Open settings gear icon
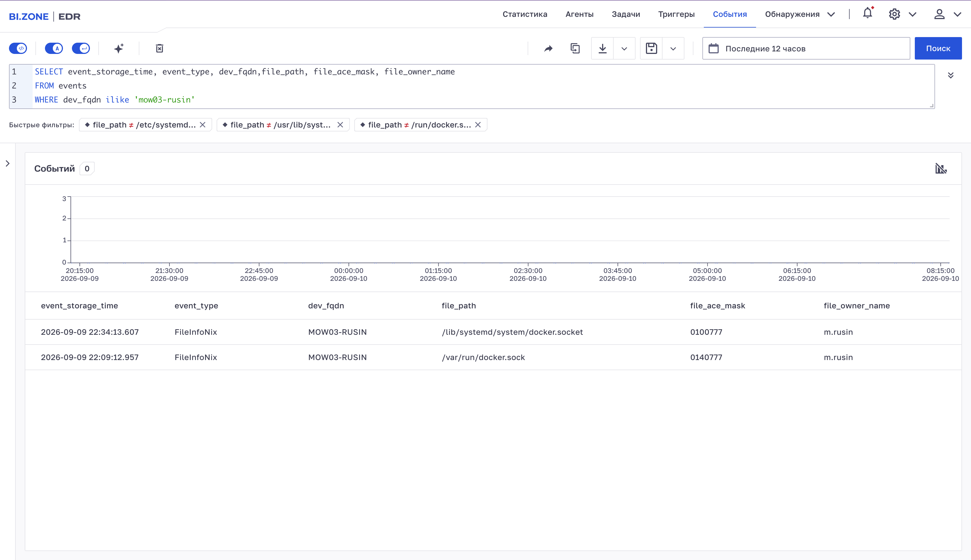The height and width of the screenshot is (560, 971). click(895, 14)
